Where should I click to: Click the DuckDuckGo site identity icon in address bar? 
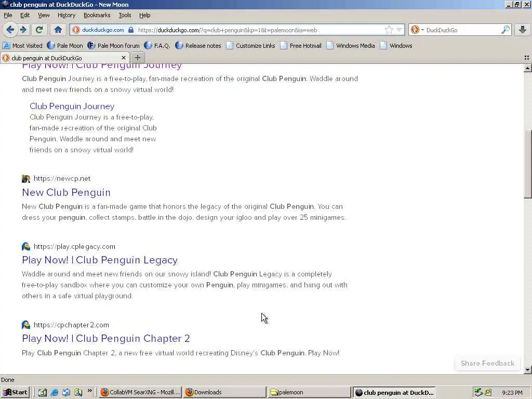click(76, 30)
